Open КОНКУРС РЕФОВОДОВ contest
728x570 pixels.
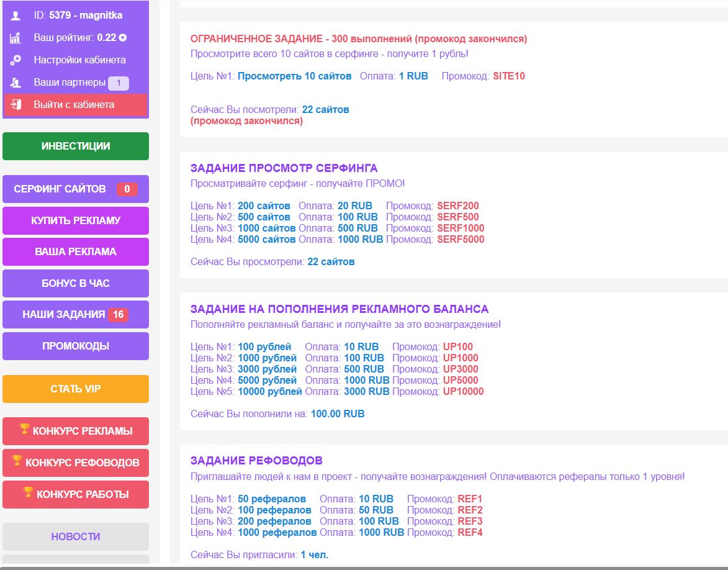[x=76, y=463]
